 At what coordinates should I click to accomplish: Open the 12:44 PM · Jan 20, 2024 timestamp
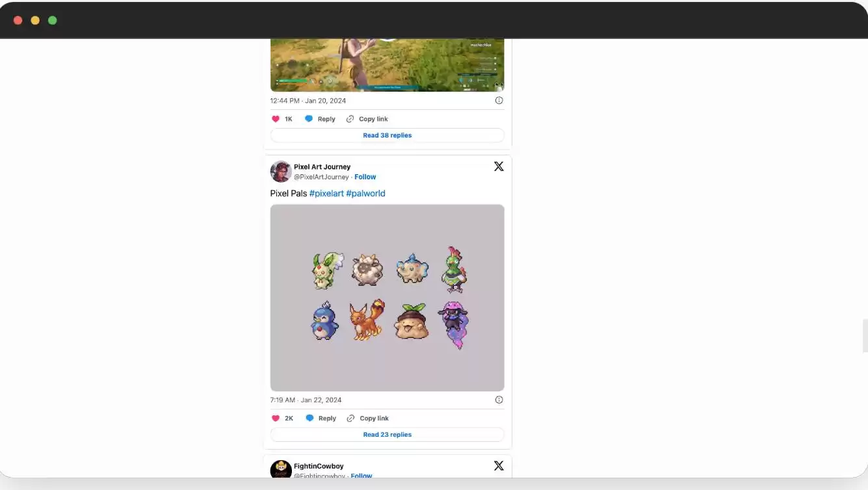coord(308,101)
